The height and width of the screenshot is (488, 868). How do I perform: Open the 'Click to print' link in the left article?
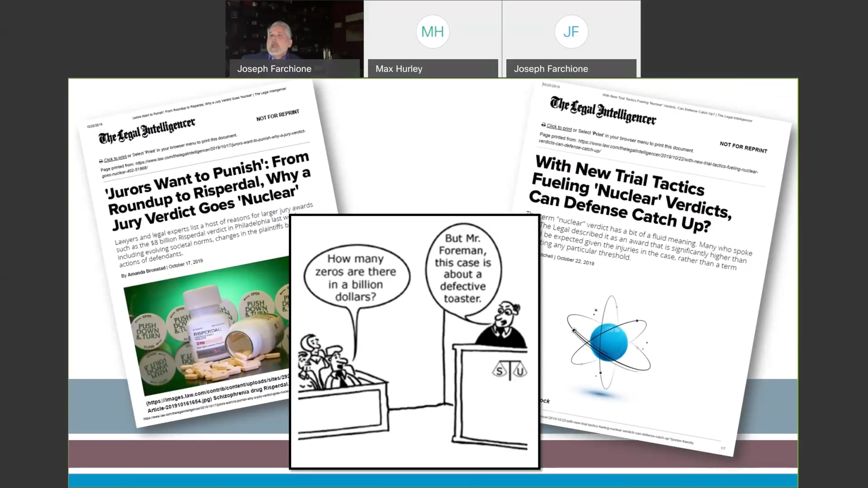pyautogui.click(x=115, y=158)
